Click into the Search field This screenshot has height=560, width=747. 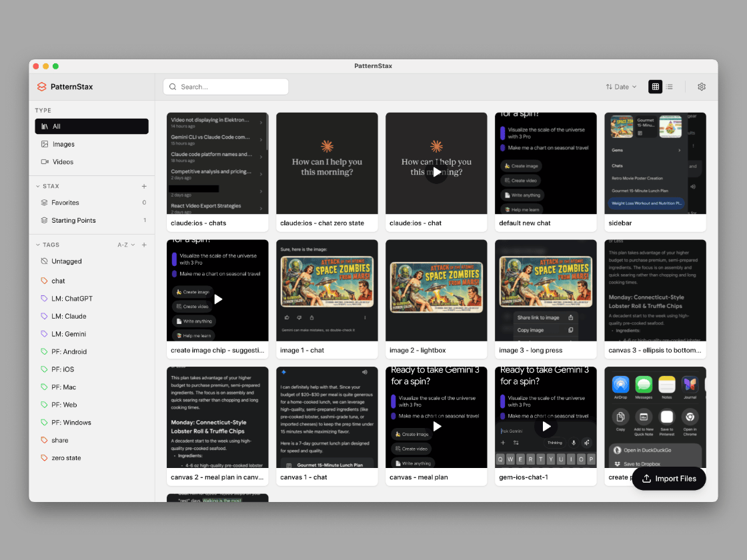click(x=226, y=87)
